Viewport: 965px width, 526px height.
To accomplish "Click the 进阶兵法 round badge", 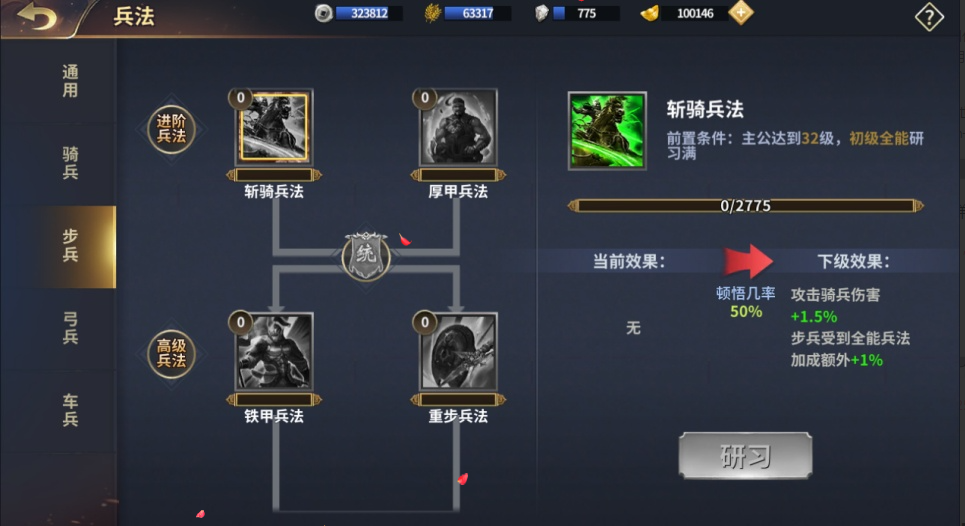I will (x=171, y=129).
